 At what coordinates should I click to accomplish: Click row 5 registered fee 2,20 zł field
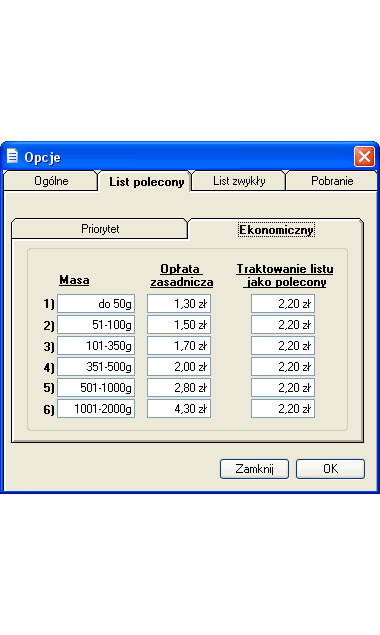point(283,388)
